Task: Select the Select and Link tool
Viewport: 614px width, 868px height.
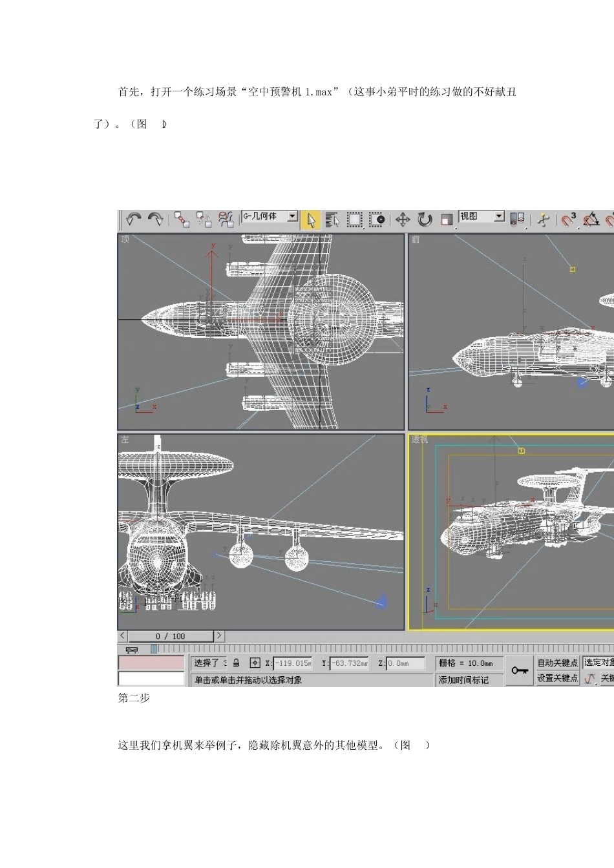Action: 182,220
